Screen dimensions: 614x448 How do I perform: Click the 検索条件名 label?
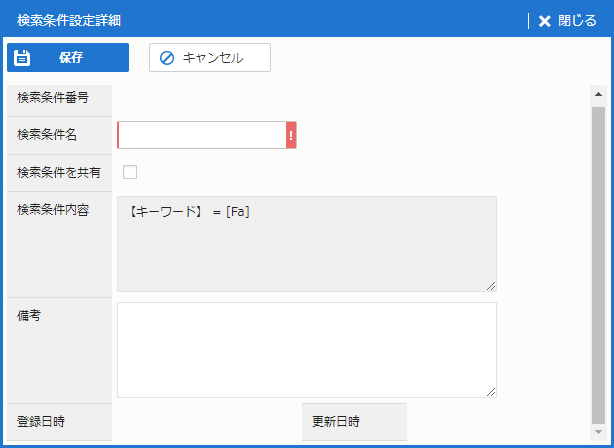(x=47, y=135)
